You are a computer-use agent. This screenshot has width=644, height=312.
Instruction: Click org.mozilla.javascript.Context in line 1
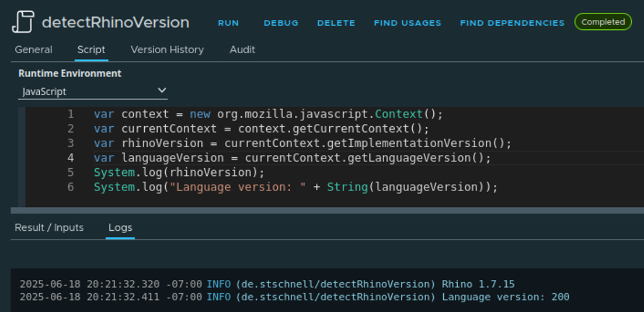coord(320,114)
